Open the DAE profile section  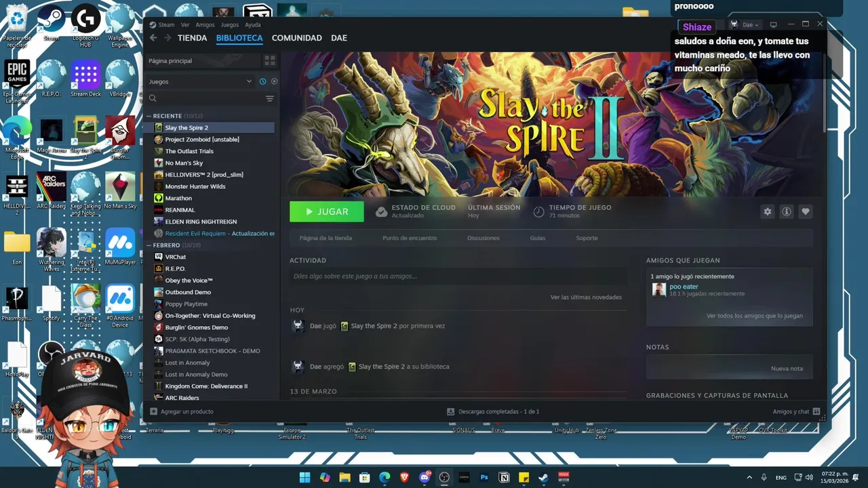click(x=339, y=38)
